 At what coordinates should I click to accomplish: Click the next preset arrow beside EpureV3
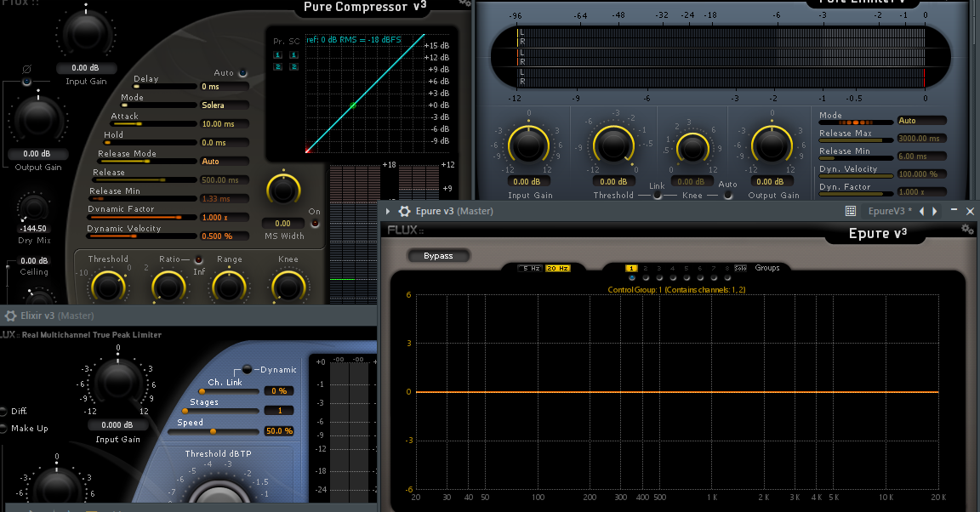pos(935,211)
